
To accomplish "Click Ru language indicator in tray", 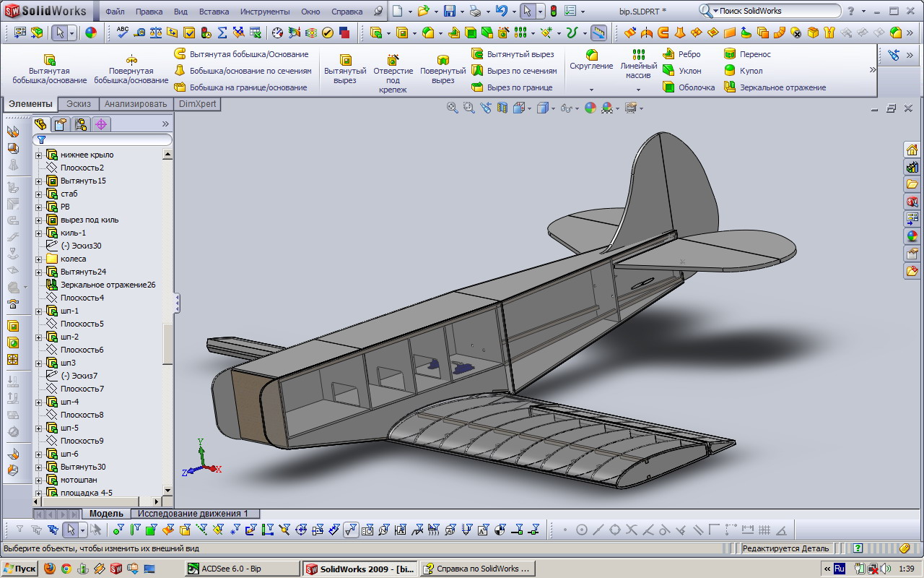I will (840, 569).
